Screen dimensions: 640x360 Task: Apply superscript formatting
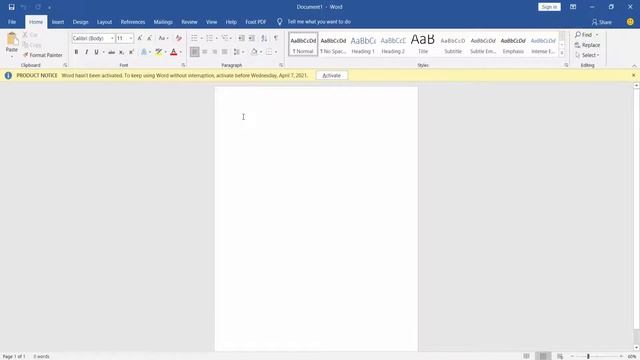(x=131, y=52)
